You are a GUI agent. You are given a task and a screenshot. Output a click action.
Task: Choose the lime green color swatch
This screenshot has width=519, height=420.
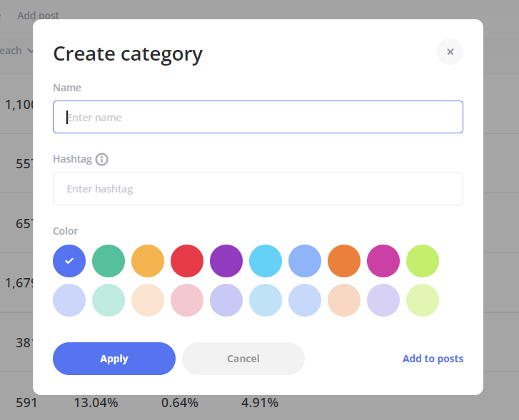[423, 261]
